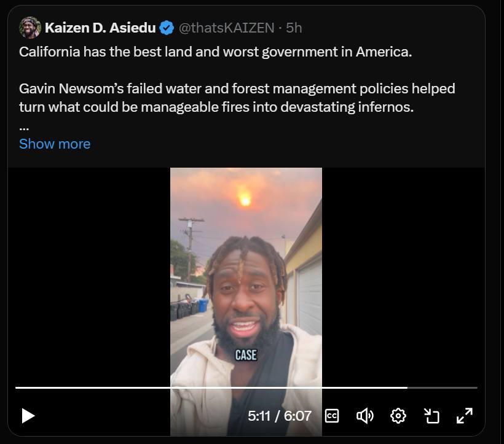Enter fullscreen video mode
Viewport: 504px width, 444px height.
(464, 416)
